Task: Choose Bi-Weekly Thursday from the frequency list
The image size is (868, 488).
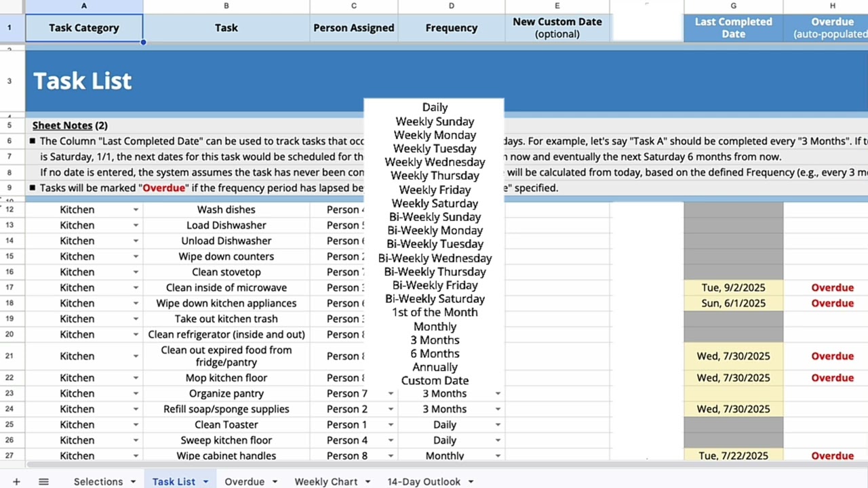Action: [x=435, y=272]
